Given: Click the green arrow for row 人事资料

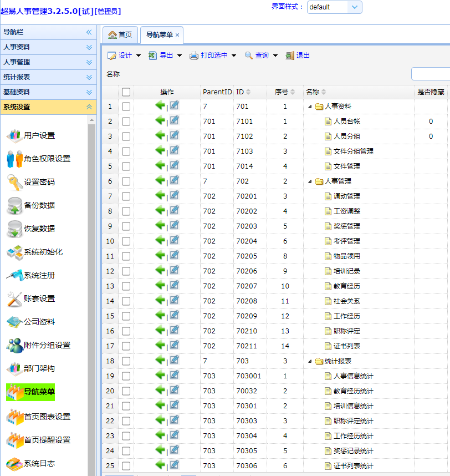Looking at the screenshot, I should pos(160,105).
